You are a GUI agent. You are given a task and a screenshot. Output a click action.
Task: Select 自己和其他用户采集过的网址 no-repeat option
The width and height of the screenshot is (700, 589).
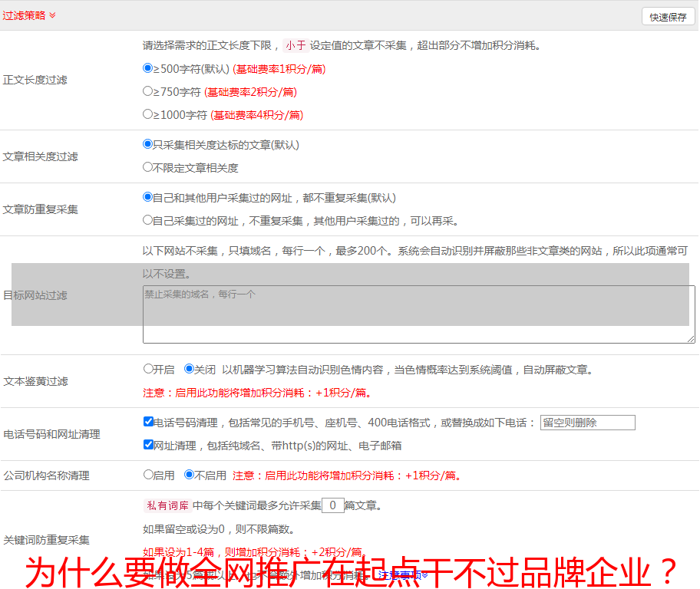point(148,197)
